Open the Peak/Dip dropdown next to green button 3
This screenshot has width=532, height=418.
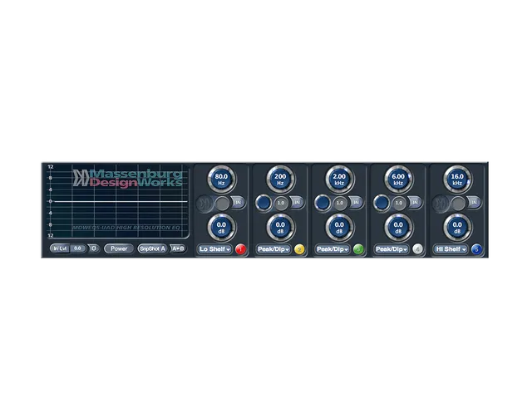pyautogui.click(x=332, y=249)
